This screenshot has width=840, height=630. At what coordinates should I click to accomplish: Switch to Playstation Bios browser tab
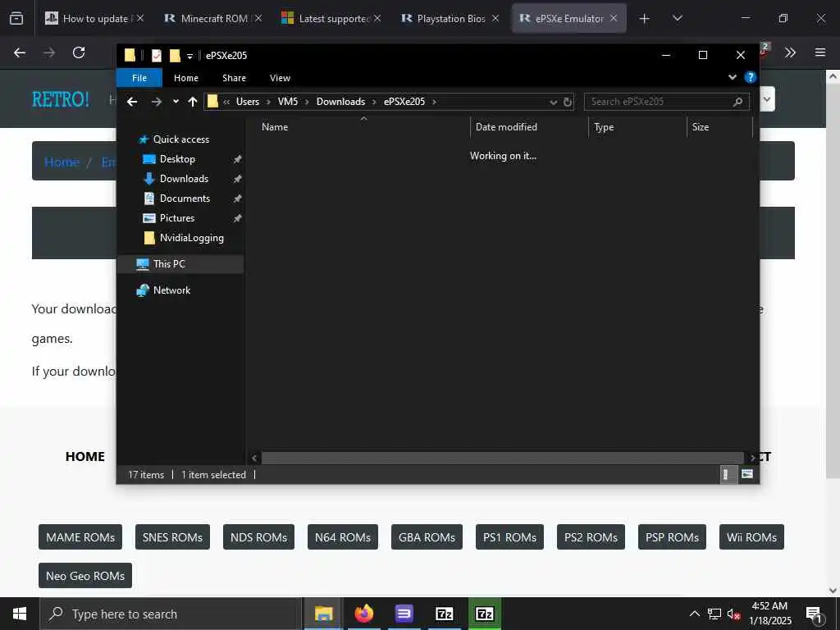450,19
